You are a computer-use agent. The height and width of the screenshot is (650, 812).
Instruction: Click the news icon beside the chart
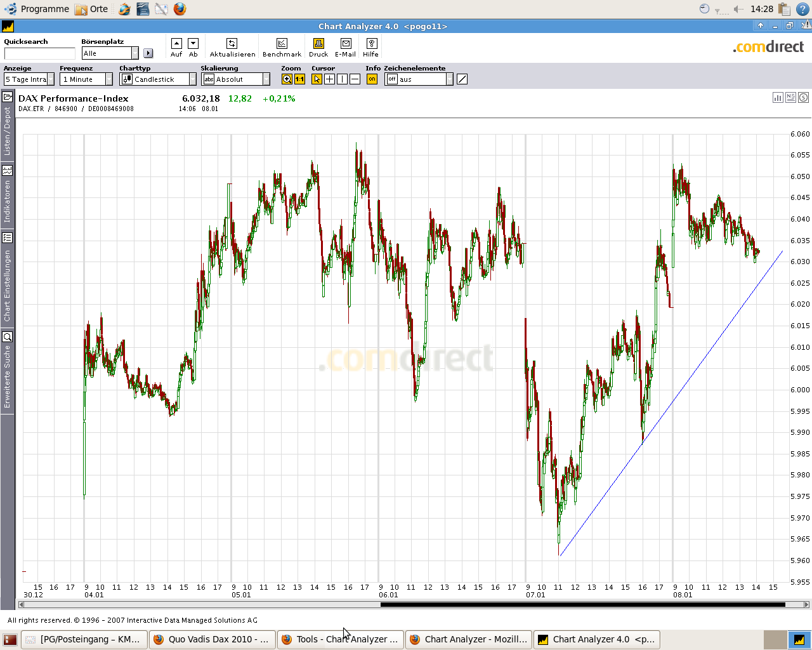(x=790, y=97)
